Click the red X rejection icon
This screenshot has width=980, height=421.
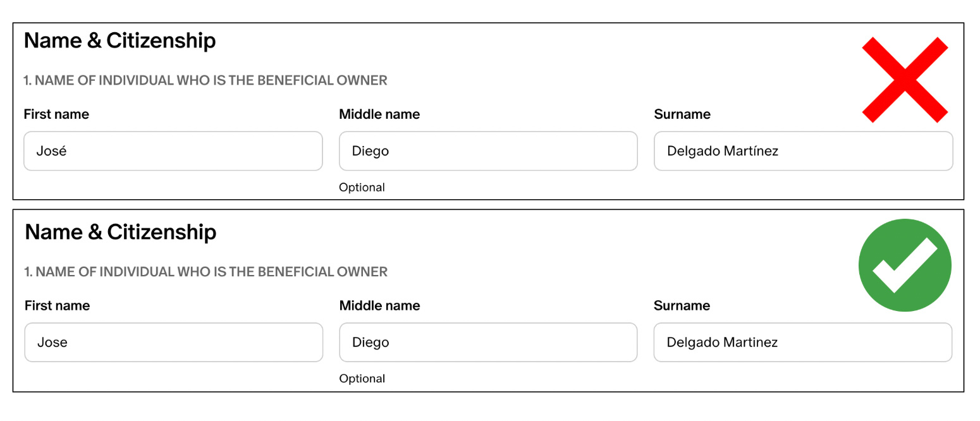905,80
